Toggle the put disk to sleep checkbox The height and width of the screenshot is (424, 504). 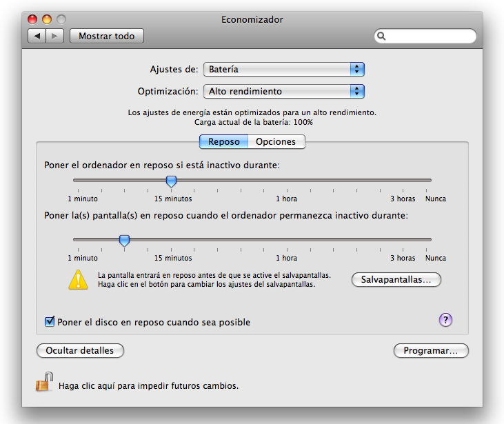coord(50,322)
